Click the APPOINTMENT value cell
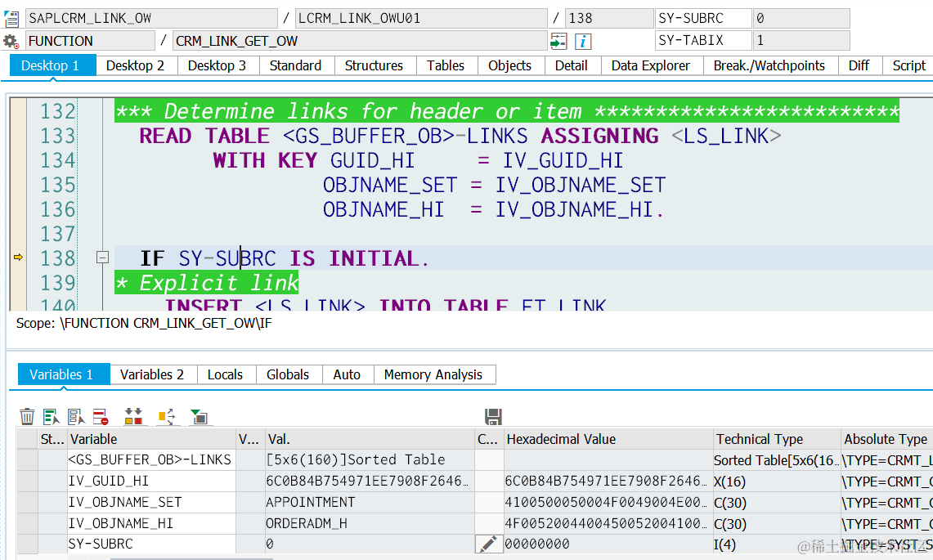 (x=370, y=502)
